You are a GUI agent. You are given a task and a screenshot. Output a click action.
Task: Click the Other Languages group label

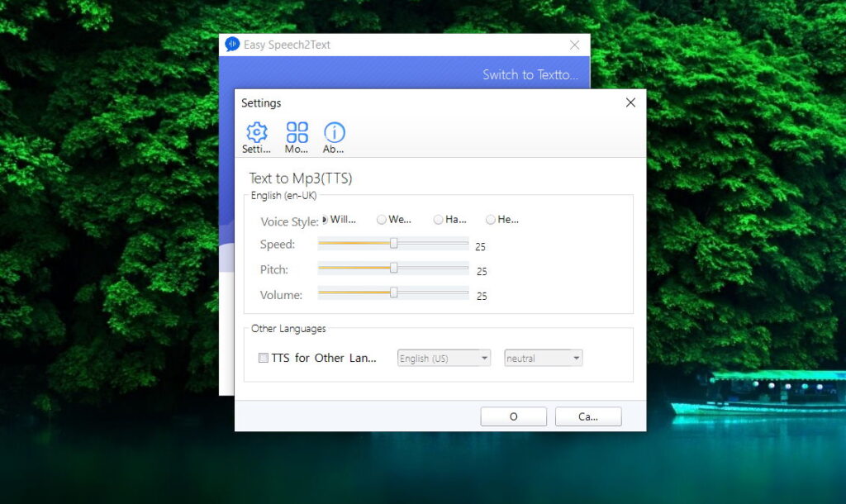point(288,329)
